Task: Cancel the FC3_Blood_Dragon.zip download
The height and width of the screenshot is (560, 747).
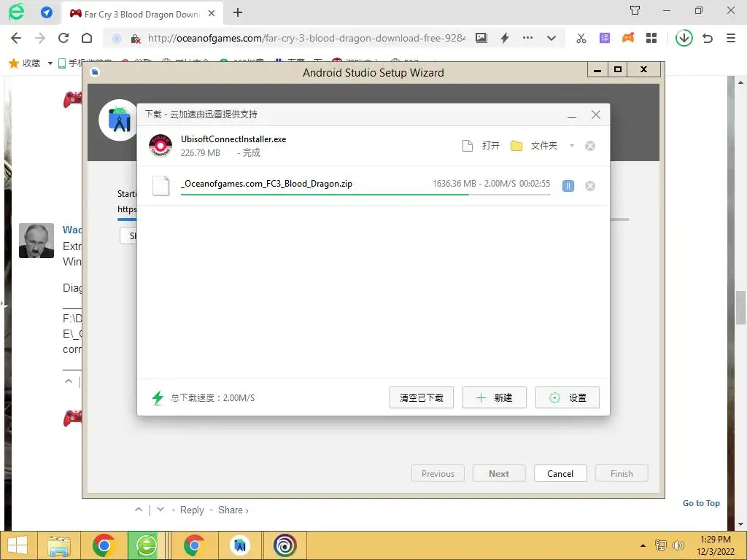Action: (x=589, y=186)
